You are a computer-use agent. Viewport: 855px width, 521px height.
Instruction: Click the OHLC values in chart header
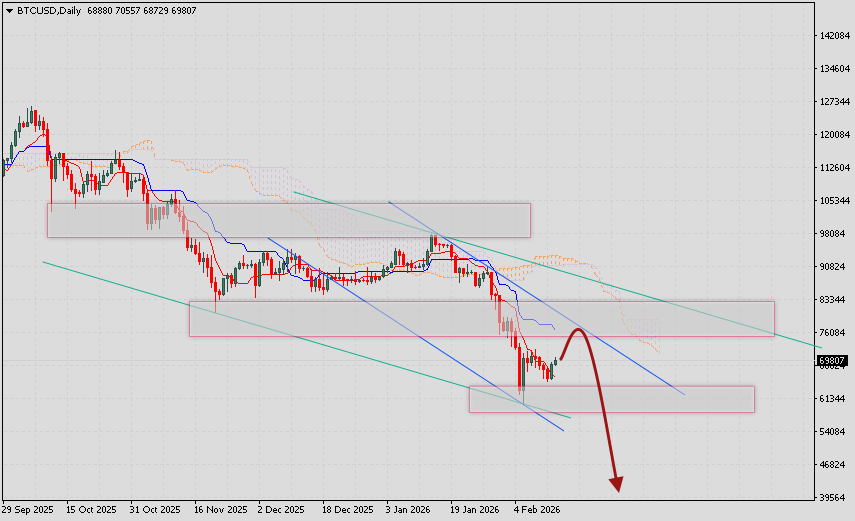[x=142, y=10]
